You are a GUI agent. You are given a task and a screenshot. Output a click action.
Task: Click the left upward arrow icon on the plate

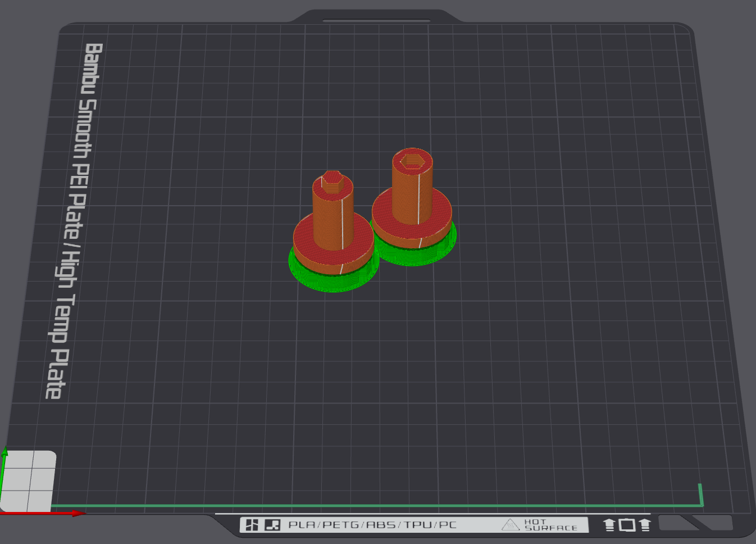tap(609, 525)
